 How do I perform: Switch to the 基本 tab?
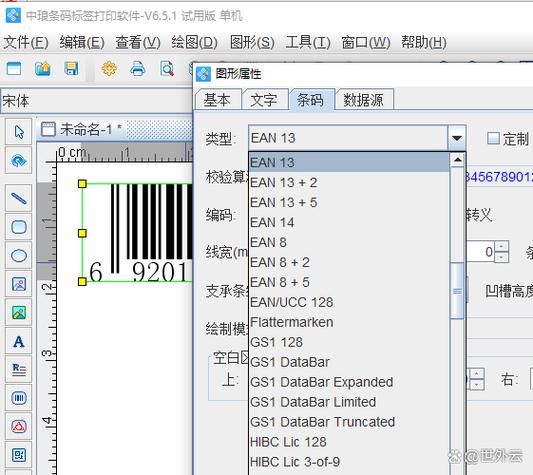pyautogui.click(x=218, y=100)
